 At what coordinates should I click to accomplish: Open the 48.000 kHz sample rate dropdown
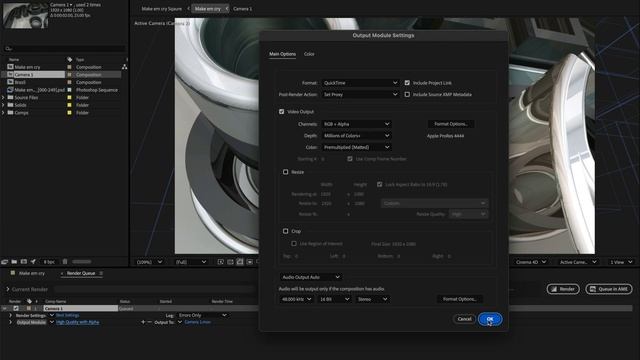coord(296,299)
